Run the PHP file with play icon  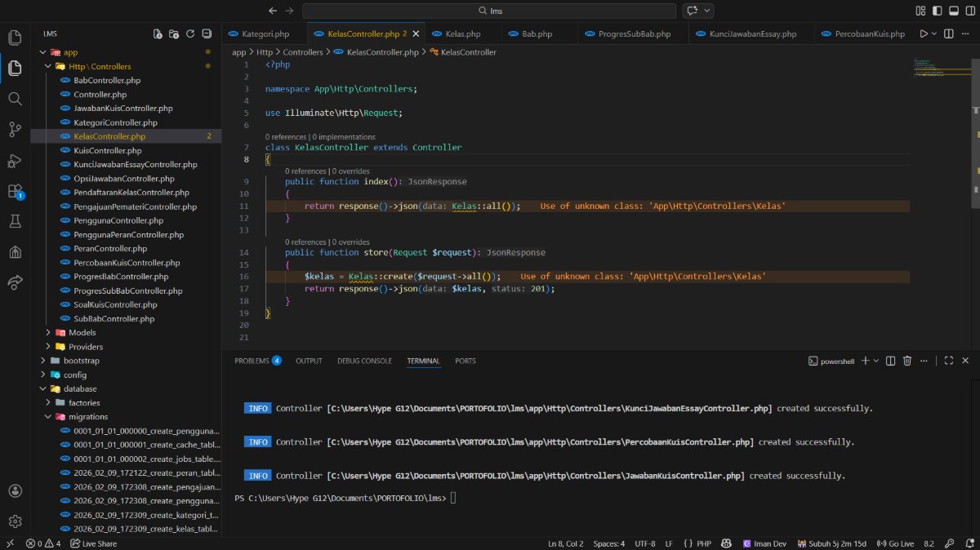click(924, 34)
